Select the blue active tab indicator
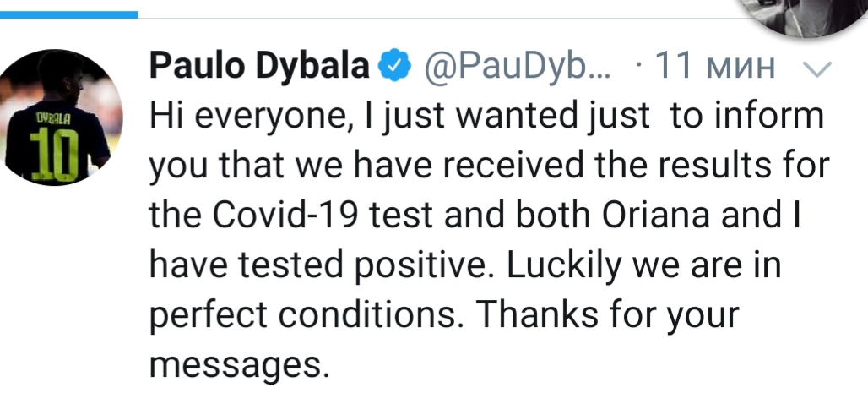Viewport: 868px width, 393px height. pos(68,14)
